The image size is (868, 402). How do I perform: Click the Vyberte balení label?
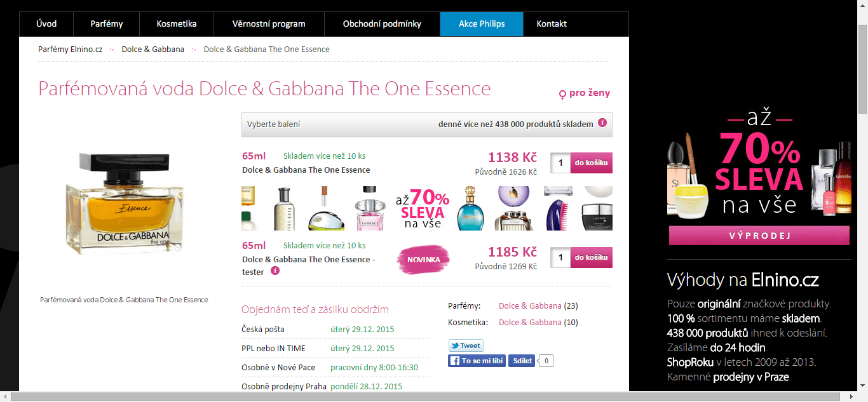click(x=274, y=124)
